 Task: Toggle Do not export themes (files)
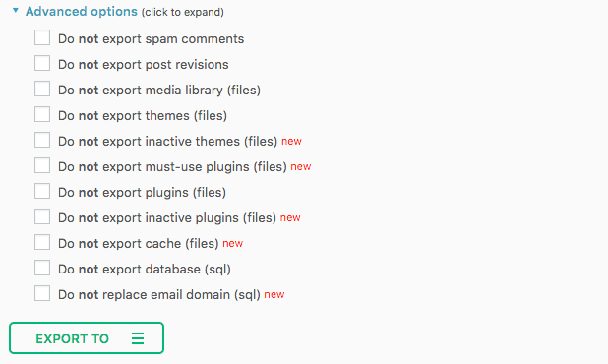(42, 114)
